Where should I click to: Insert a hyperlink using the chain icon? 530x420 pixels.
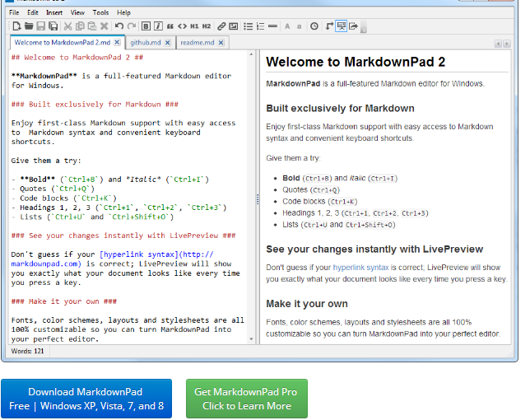[221, 26]
